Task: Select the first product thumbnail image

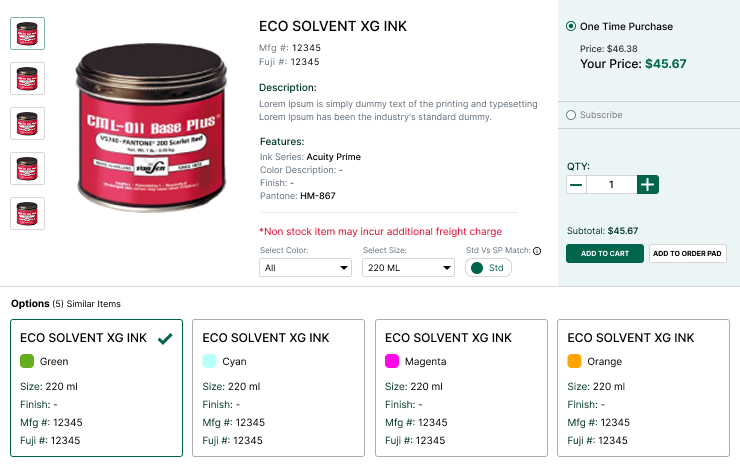Action: point(27,34)
